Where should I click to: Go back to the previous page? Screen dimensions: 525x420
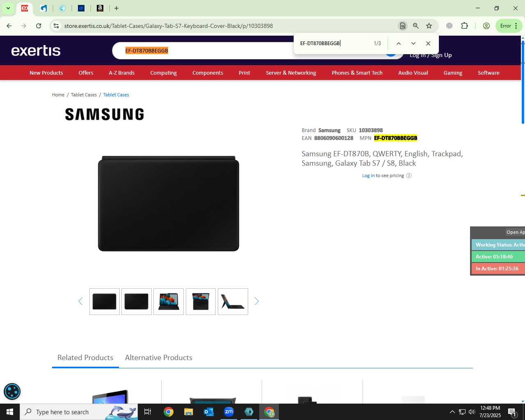pyautogui.click(x=9, y=26)
